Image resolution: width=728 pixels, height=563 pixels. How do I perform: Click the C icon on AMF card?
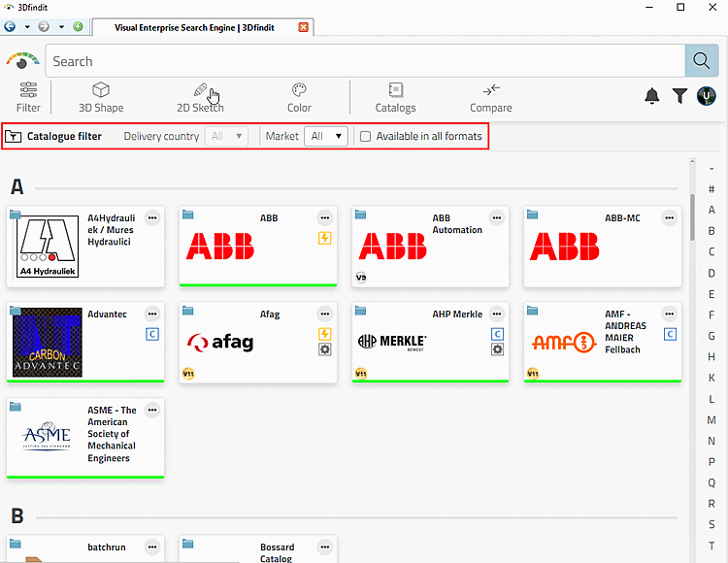point(670,334)
